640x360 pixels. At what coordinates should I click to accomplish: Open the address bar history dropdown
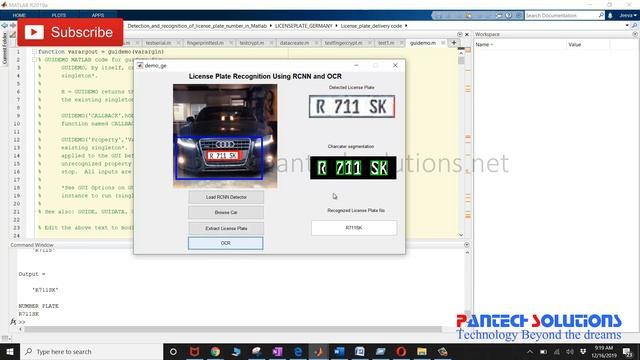[627, 25]
